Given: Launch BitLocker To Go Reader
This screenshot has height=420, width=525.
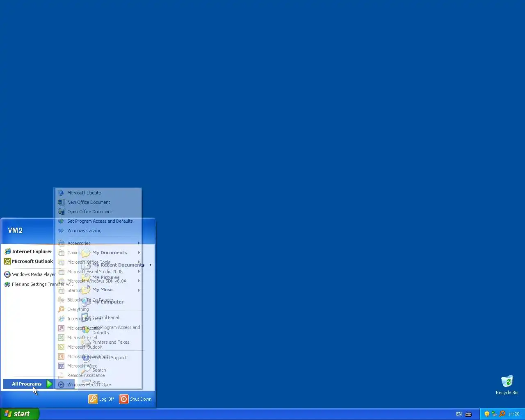Looking at the screenshot, I should (x=98, y=300).
